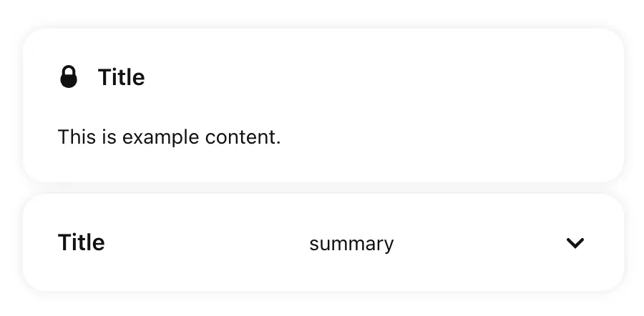
Task: Click the Title heading next to the lock
Action: (x=121, y=77)
